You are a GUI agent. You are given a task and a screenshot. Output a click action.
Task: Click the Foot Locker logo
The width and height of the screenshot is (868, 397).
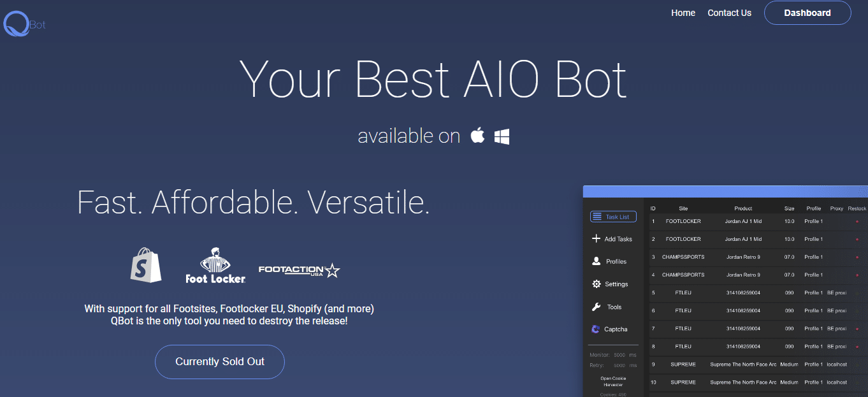pyautogui.click(x=215, y=265)
